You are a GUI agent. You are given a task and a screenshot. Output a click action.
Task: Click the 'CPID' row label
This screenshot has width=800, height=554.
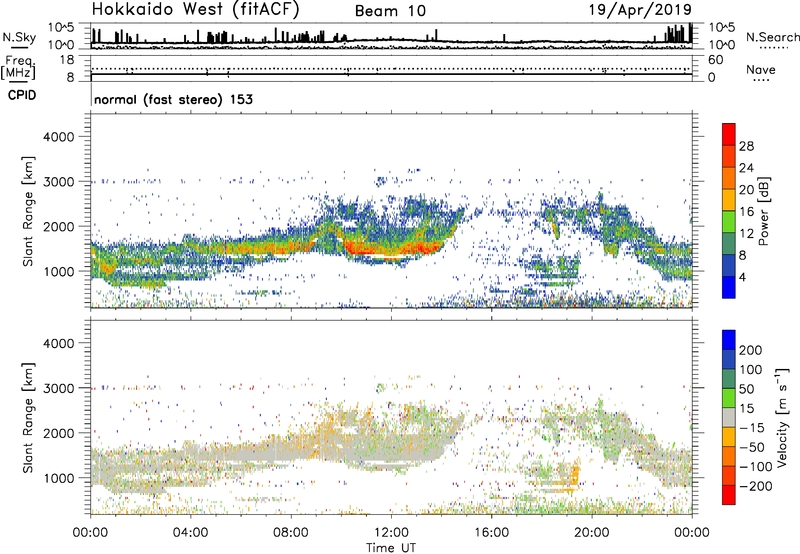click(22, 95)
